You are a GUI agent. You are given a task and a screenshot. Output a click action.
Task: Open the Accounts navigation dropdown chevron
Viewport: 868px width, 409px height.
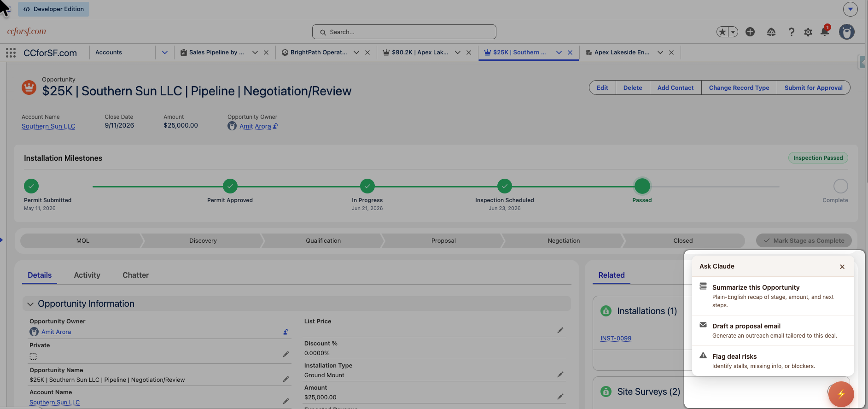(x=165, y=53)
